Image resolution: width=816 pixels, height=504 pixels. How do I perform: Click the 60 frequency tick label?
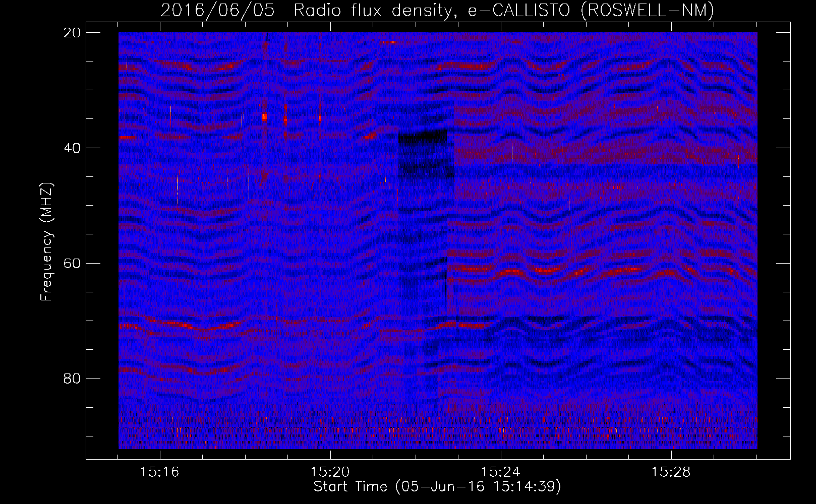coord(72,263)
